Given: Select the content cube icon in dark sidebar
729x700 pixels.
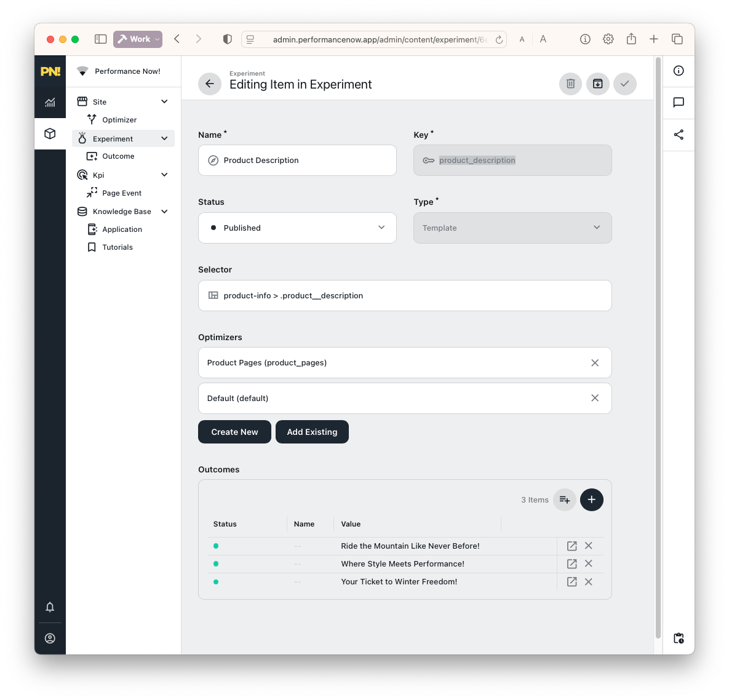Looking at the screenshot, I should pos(50,134).
